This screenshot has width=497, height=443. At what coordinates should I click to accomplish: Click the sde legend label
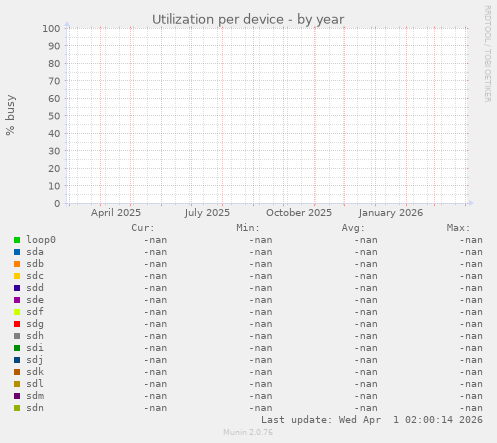pyautogui.click(x=35, y=300)
